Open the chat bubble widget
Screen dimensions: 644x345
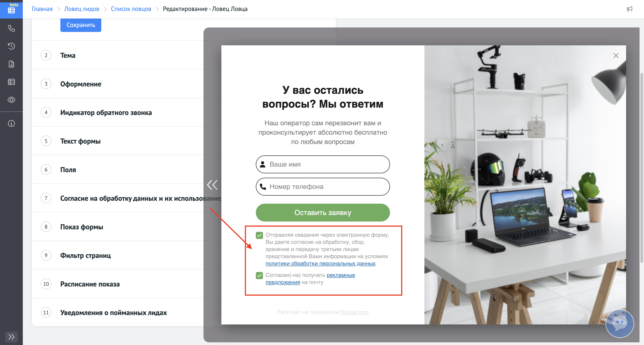coord(619,324)
